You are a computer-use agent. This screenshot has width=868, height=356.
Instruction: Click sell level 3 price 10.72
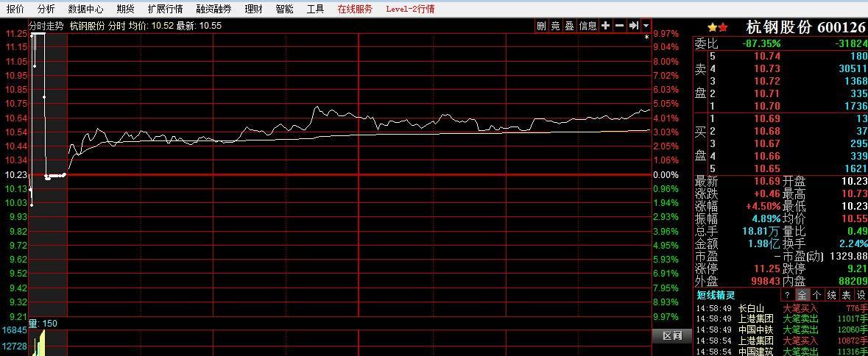pyautogui.click(x=766, y=81)
